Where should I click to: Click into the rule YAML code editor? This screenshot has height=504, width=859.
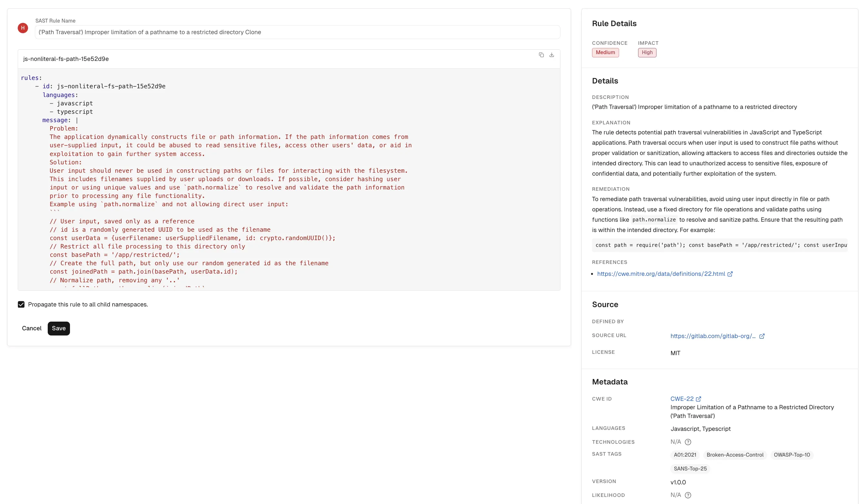pyautogui.click(x=289, y=179)
